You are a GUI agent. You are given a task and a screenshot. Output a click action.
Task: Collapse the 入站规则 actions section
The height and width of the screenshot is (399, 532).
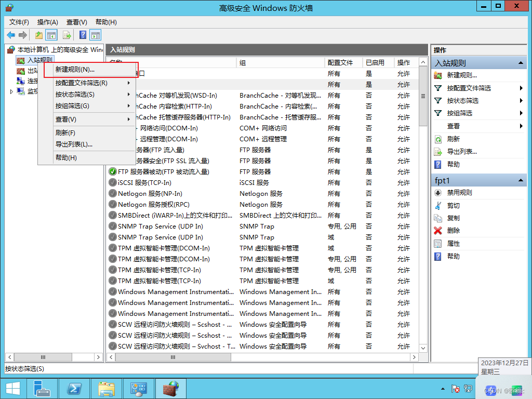pos(521,63)
